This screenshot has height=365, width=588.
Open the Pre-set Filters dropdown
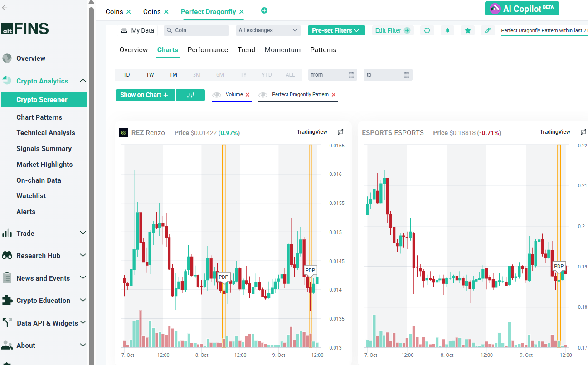(x=336, y=30)
